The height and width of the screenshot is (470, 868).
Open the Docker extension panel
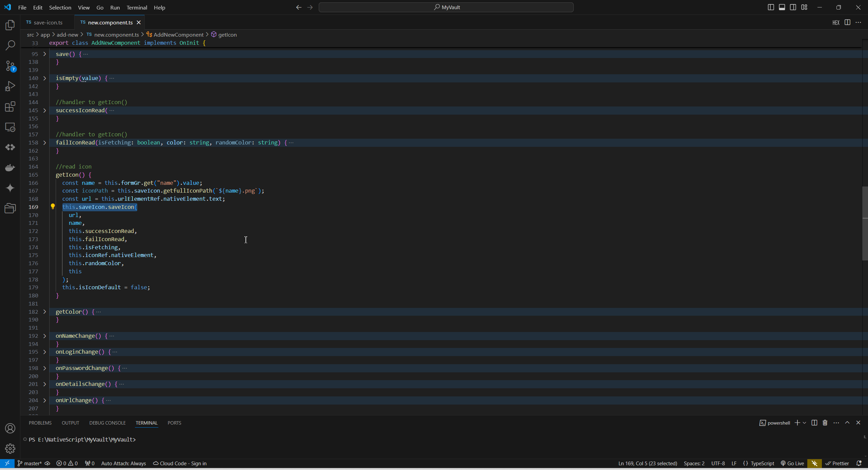click(x=10, y=167)
